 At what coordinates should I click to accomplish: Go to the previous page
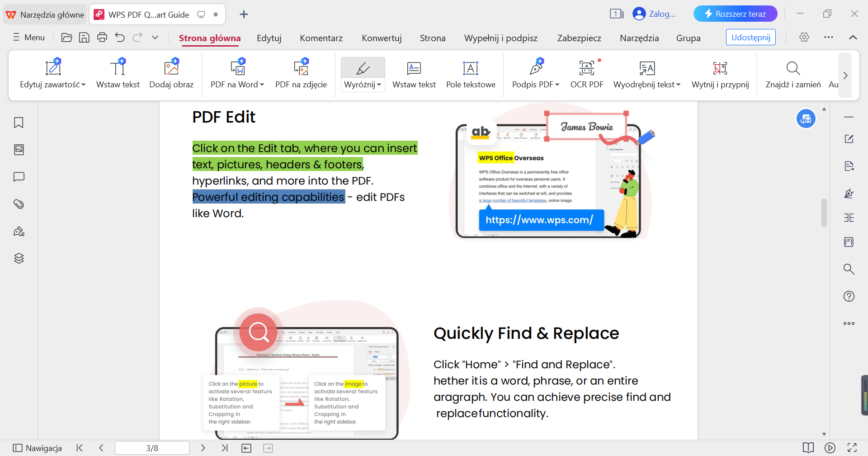click(x=101, y=448)
